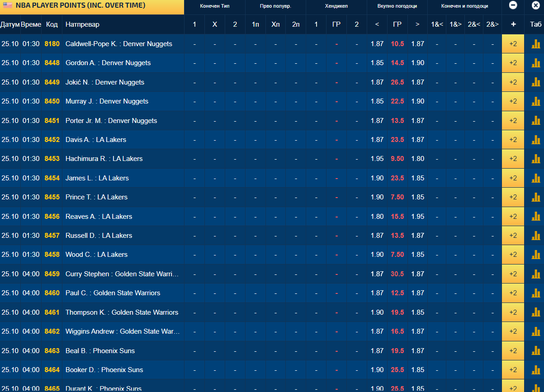
Task: Click James L. : LA Lakers row name
Action: click(97, 178)
